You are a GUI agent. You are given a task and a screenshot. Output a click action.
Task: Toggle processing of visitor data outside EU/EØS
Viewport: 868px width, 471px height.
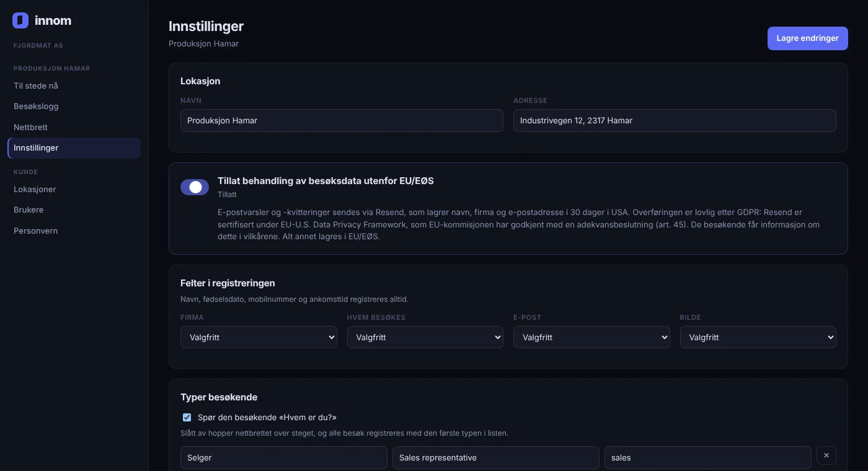click(195, 187)
